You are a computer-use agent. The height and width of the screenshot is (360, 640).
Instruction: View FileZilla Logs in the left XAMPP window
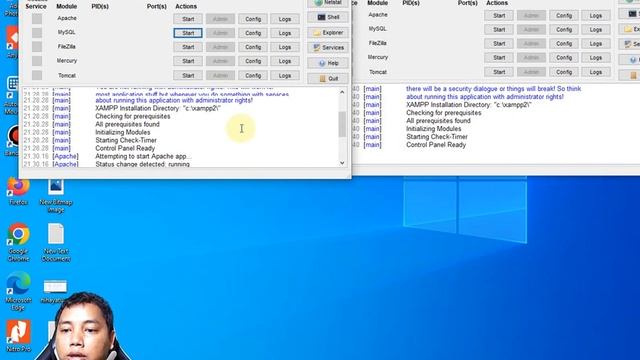pyautogui.click(x=284, y=47)
